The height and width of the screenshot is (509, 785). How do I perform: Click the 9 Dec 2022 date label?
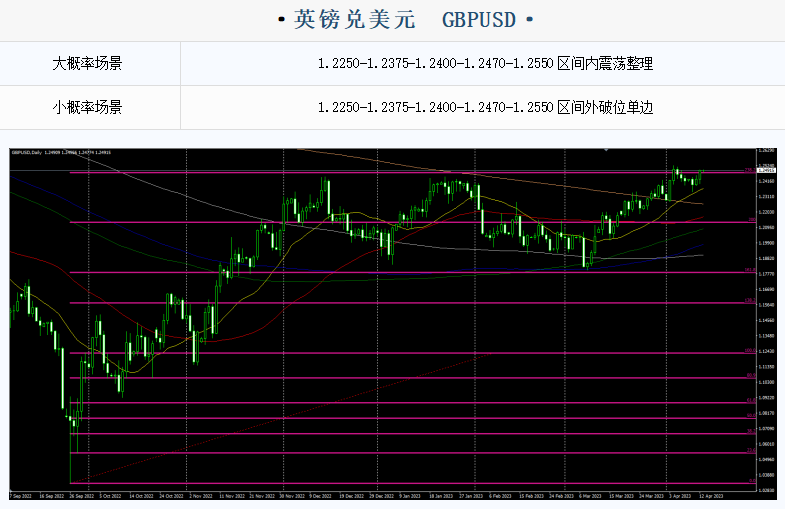click(320, 496)
